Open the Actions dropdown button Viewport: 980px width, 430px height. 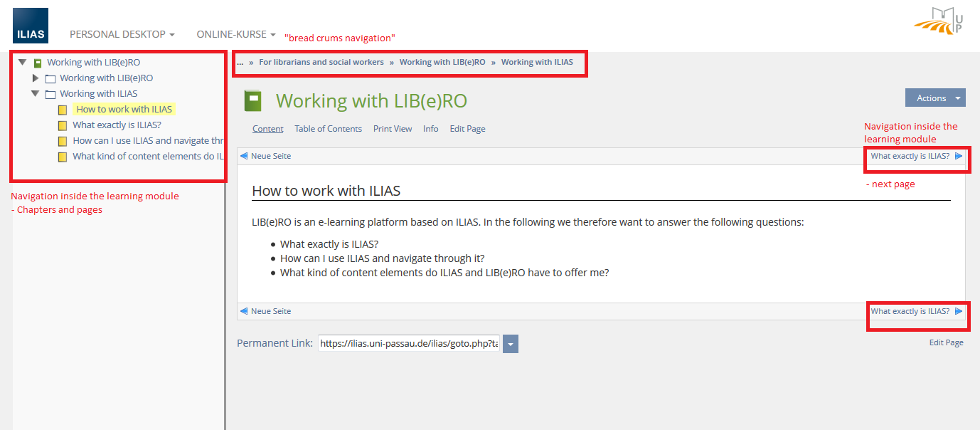935,98
